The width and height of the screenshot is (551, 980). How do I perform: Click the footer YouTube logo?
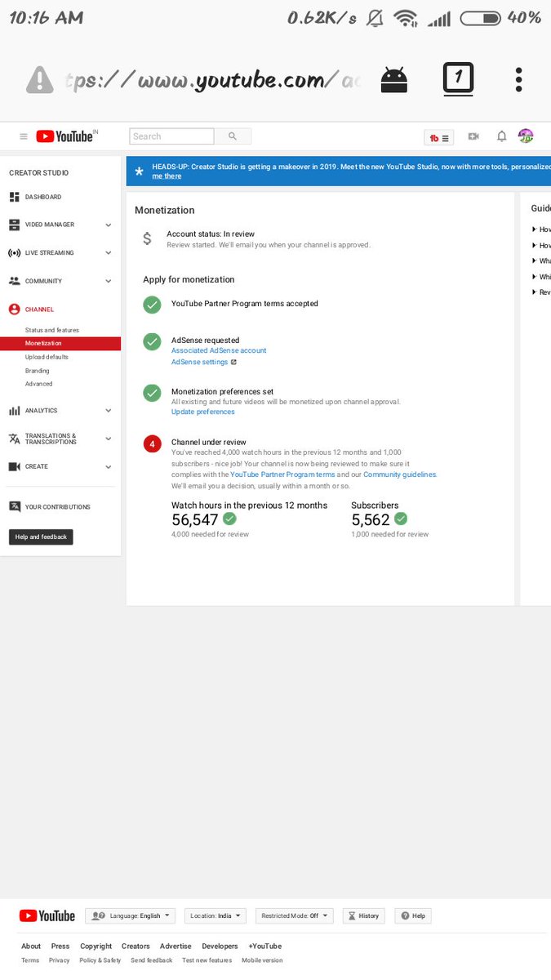pyautogui.click(x=47, y=916)
